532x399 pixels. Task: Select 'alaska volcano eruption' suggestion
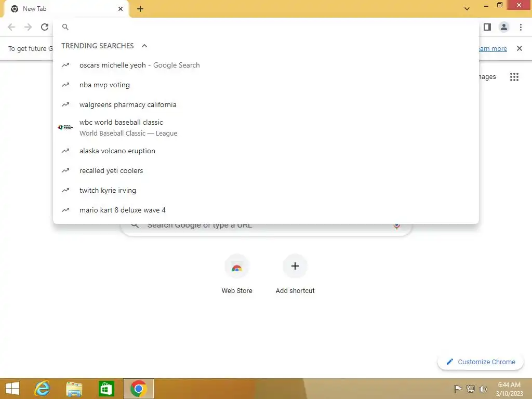pyautogui.click(x=266, y=151)
